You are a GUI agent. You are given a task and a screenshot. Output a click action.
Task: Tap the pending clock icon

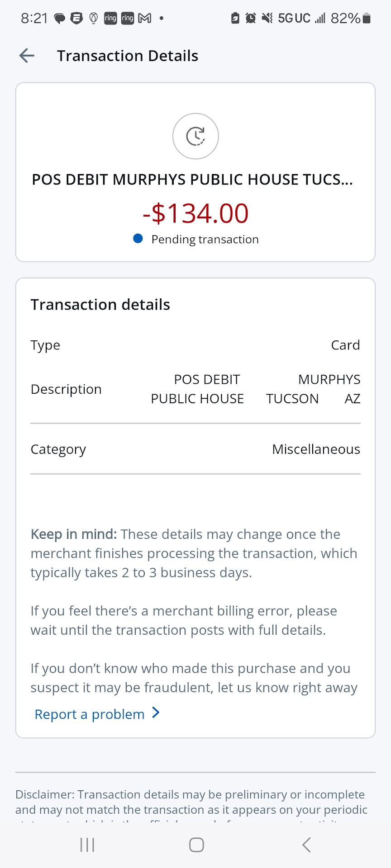(195, 136)
